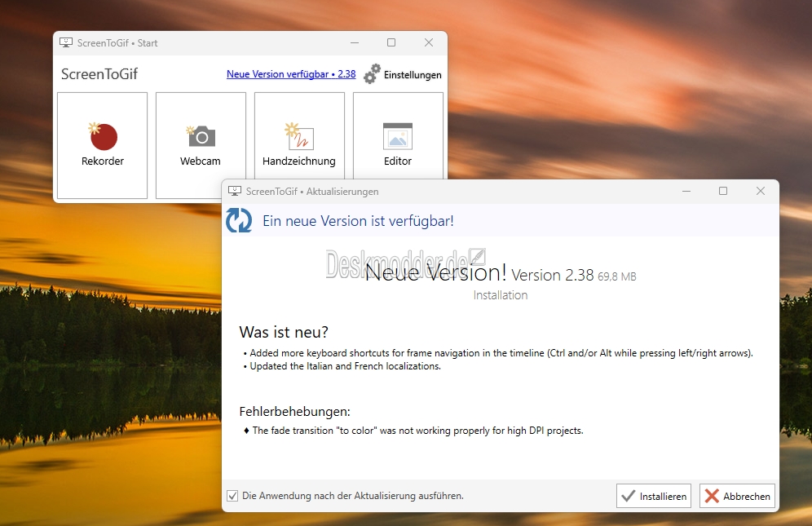Click the Neue Version verfügbar 2.38 link
This screenshot has width=812, height=526.
tap(291, 74)
